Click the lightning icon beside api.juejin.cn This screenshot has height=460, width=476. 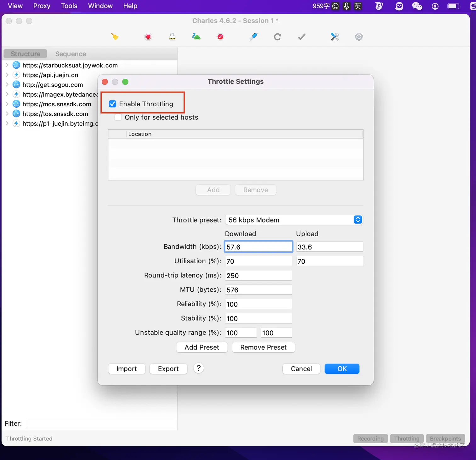pos(16,75)
